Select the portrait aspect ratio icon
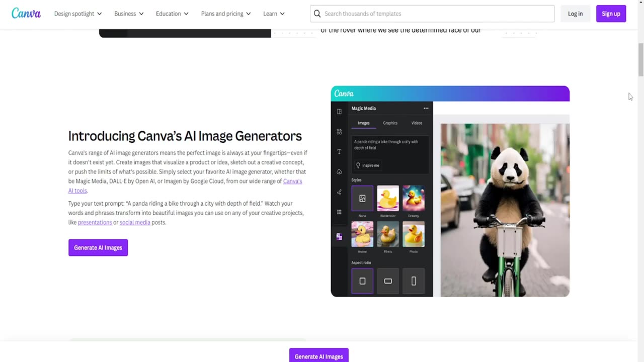The height and width of the screenshot is (362, 644). [x=414, y=281]
